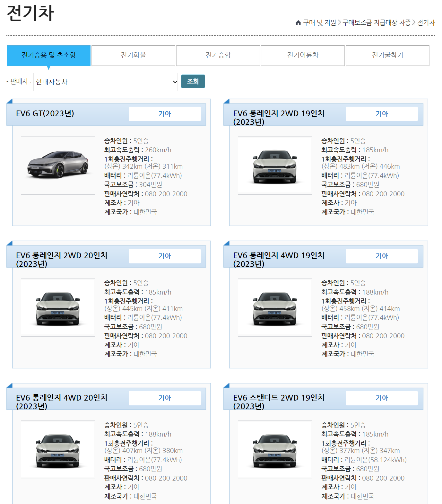
Task: Click the (상온) 377km (저온) 347km range text
Action: pyautogui.click(x=361, y=451)
